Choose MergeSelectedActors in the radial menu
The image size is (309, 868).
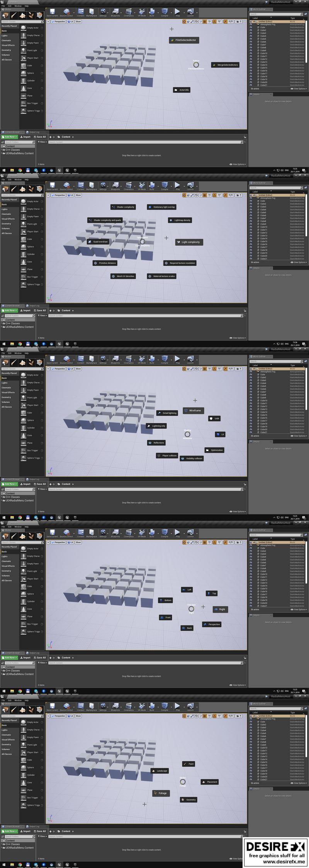(x=225, y=65)
